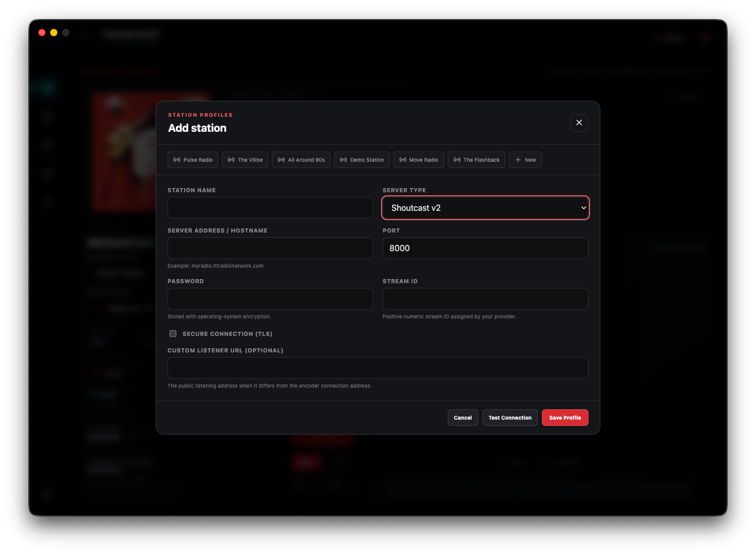Click the 'Example: myradio.tttradionetwork.com' hint text

[x=216, y=266]
